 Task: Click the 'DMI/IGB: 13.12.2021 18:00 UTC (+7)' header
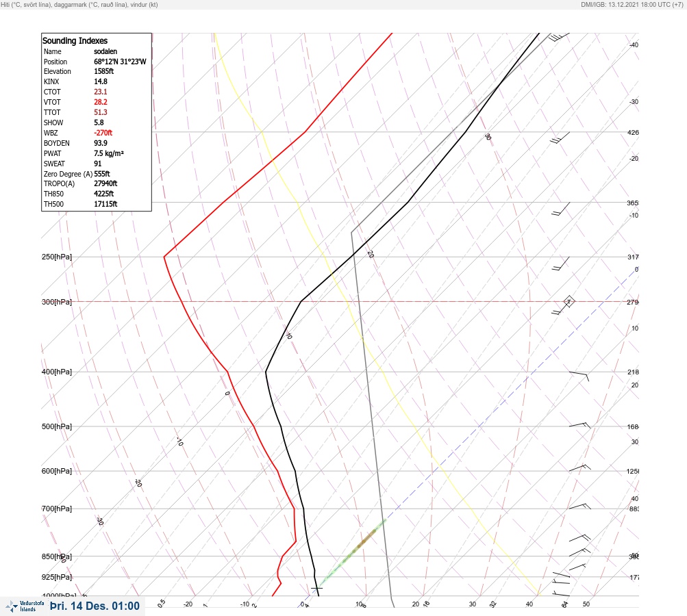coord(632,4)
